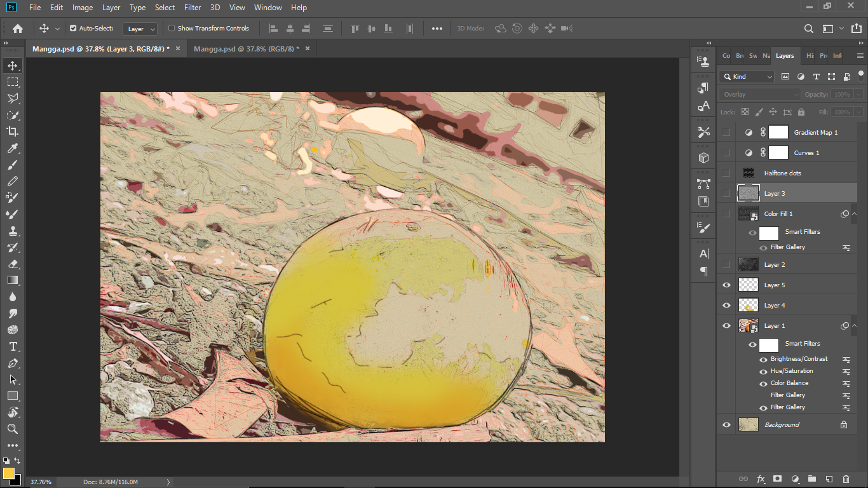868x488 pixels.
Task: Click the foreground color swatch
Action: 9,473
